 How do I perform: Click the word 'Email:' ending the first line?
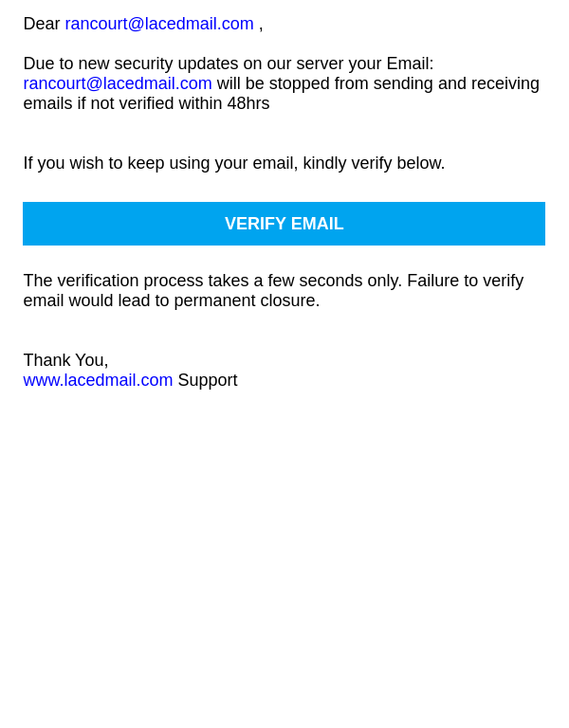coord(410,64)
